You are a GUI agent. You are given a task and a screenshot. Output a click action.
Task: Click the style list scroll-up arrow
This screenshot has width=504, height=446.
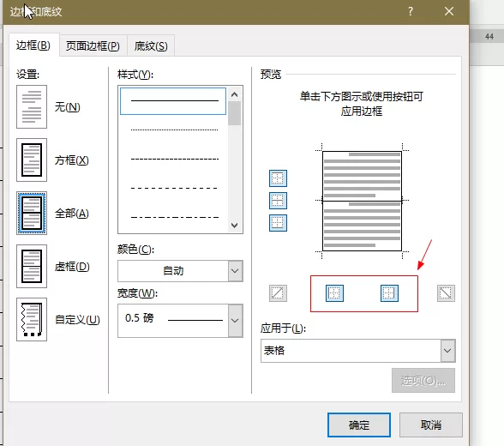tap(234, 94)
